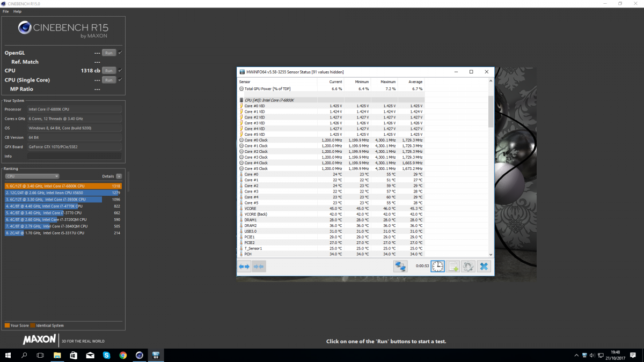Image resolution: width=644 pixels, height=362 pixels.
Task: Click the Processor field value
Action: click(x=75, y=109)
